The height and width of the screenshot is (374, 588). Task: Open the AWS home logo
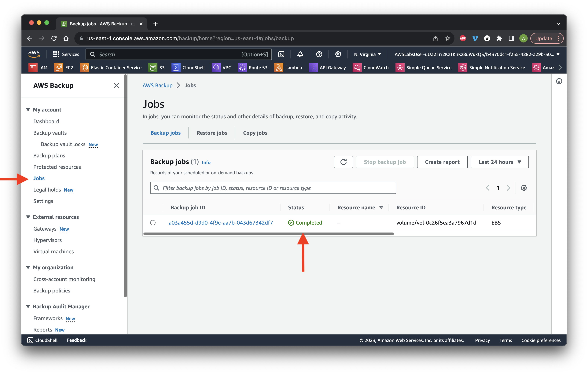(34, 54)
